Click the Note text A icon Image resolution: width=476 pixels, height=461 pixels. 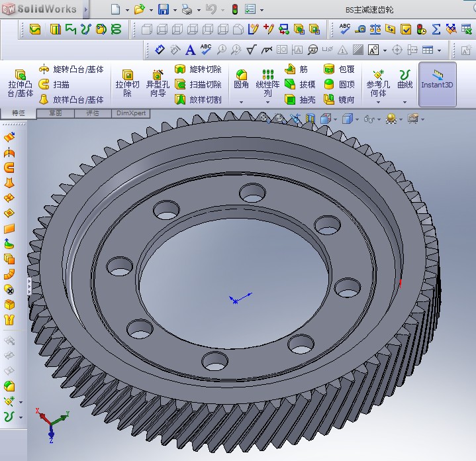[x=191, y=50]
